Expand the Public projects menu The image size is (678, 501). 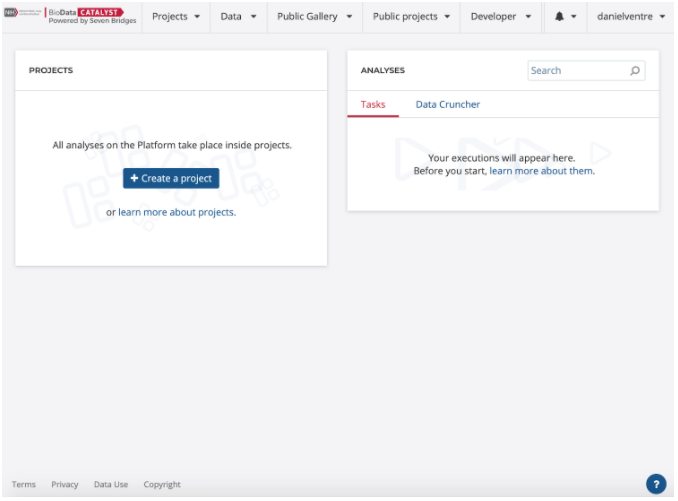point(411,16)
